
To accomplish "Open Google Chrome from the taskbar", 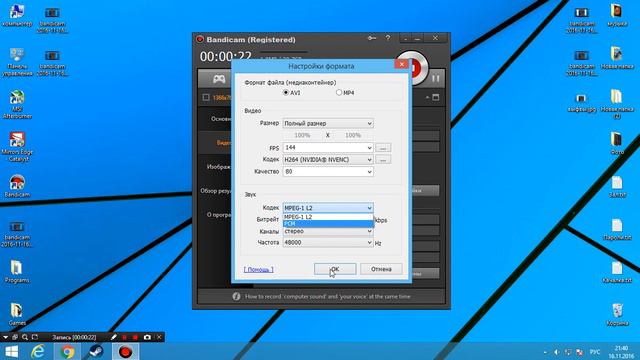I will click(67, 351).
